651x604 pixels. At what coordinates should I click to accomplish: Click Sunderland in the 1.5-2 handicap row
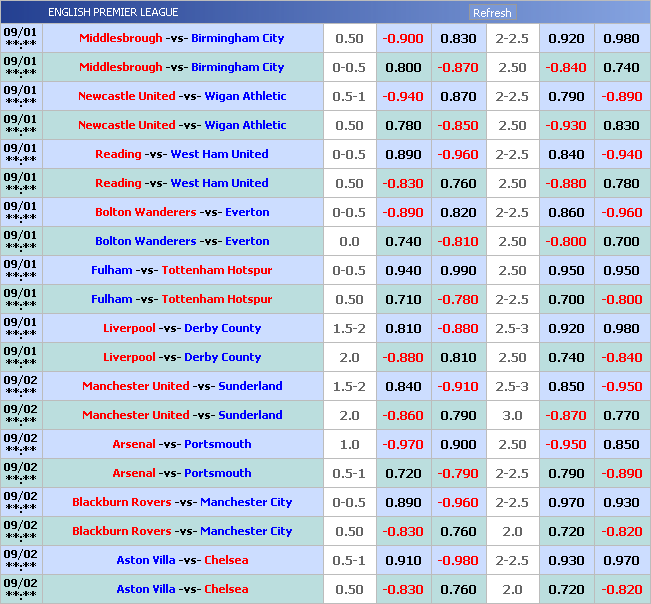tap(250, 387)
